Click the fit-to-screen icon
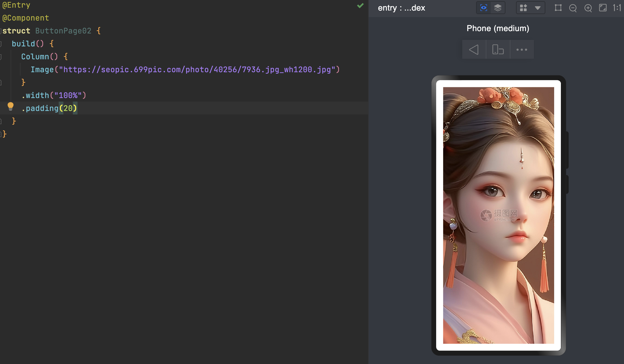This screenshot has width=624, height=364. click(603, 8)
